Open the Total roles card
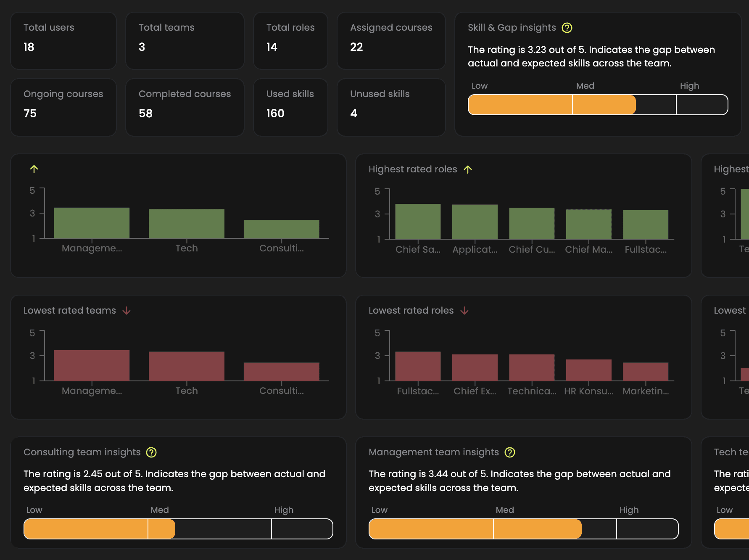749x560 pixels. tap(290, 41)
